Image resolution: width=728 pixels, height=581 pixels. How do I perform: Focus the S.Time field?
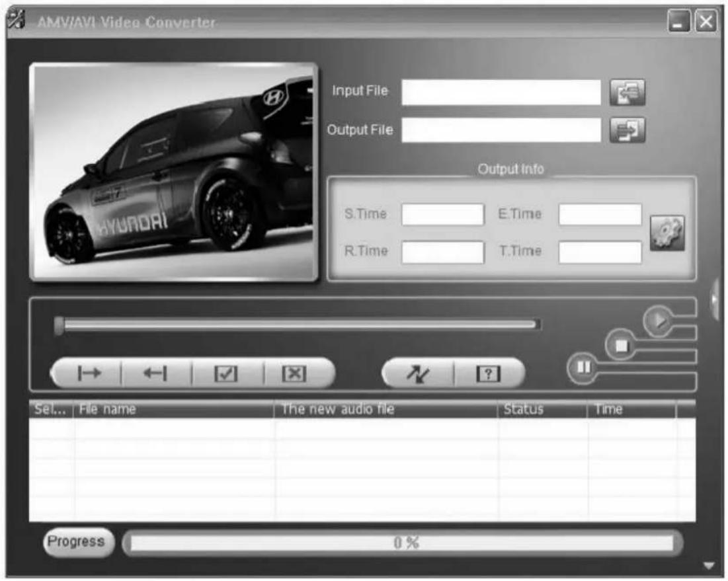pos(442,214)
